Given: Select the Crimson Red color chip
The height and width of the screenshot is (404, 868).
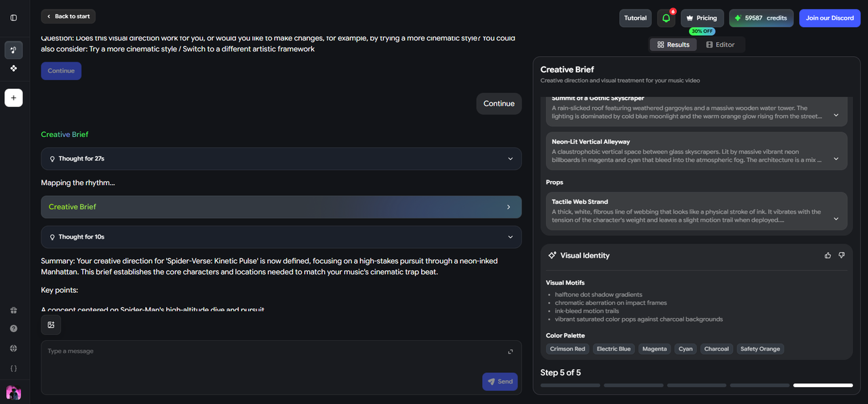Looking at the screenshot, I should pos(568,349).
